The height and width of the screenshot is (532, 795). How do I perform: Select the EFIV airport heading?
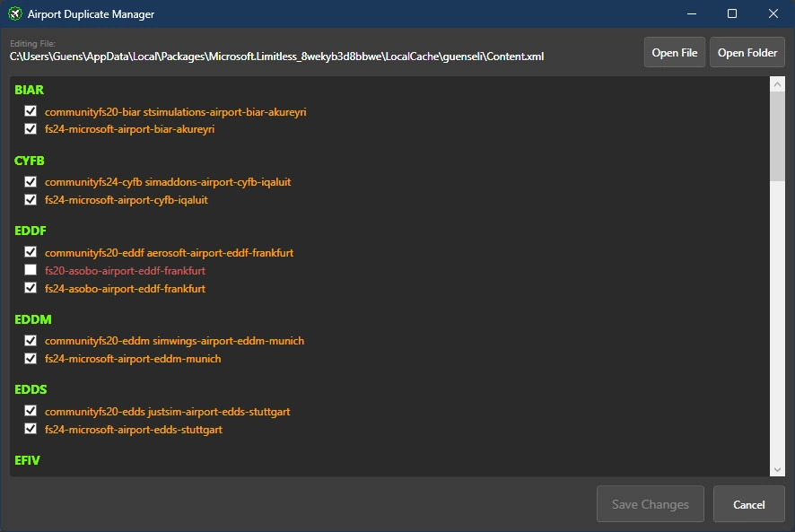coord(28,460)
